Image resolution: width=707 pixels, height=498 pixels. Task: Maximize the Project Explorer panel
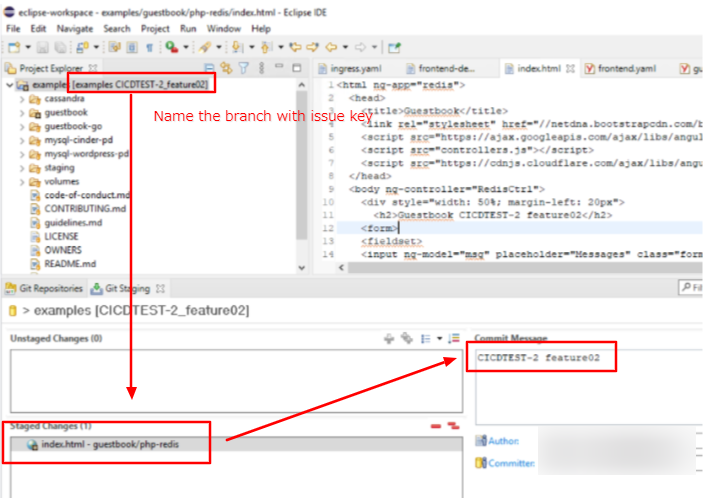(297, 68)
